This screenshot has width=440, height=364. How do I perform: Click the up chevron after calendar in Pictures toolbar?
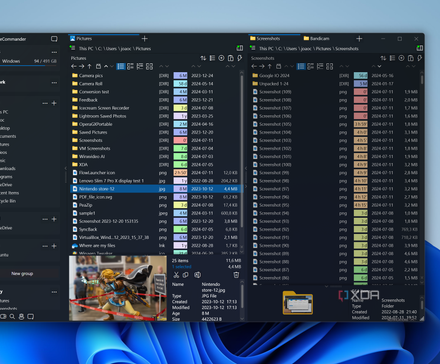[106, 67]
